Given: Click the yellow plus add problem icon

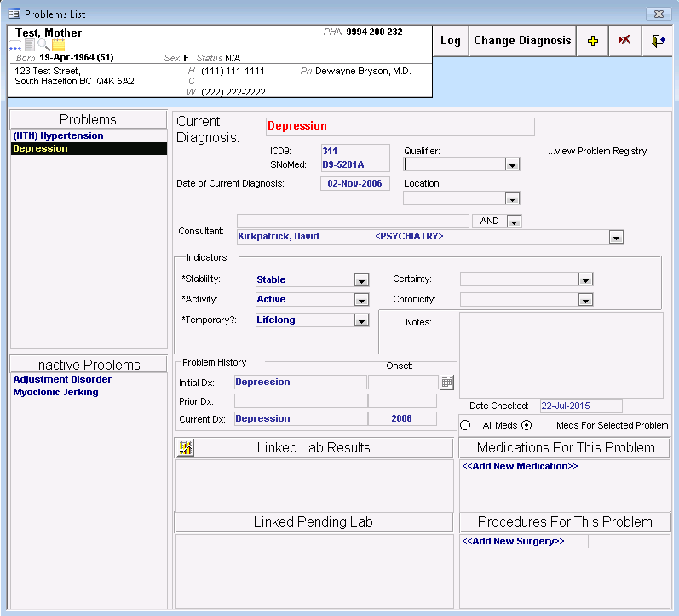Looking at the screenshot, I should click(592, 41).
